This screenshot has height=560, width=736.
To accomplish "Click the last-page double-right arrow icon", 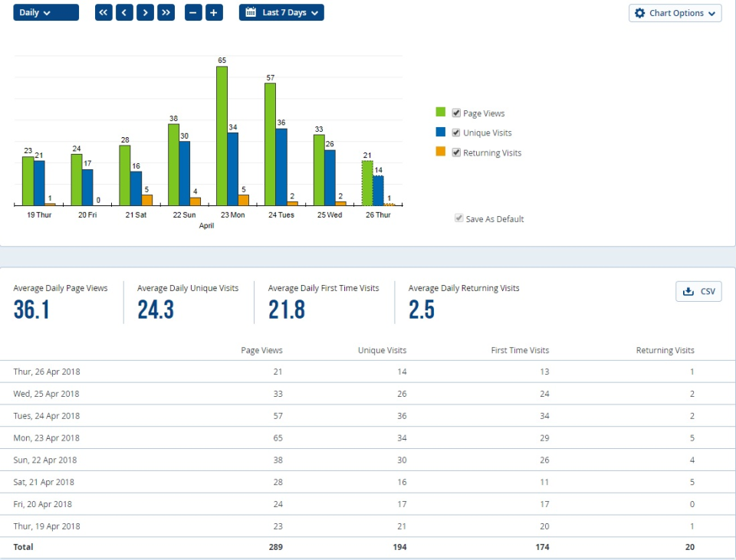I will 166,12.
